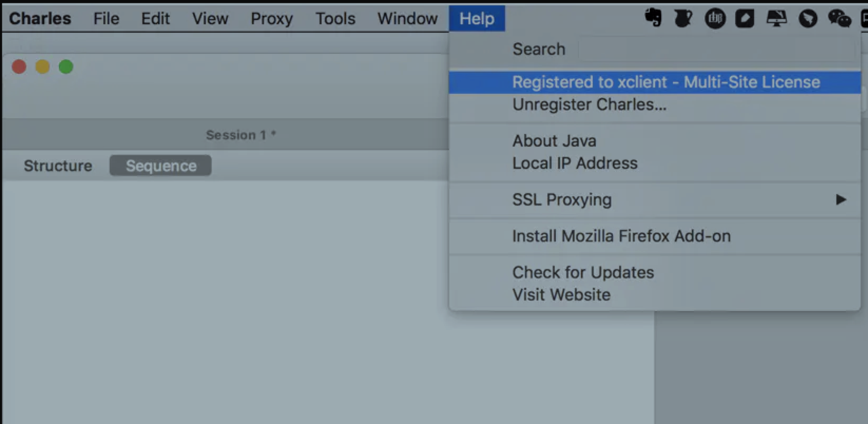The image size is (868, 424).
Task: Click the circular "dp" status icon
Action: [x=715, y=18]
